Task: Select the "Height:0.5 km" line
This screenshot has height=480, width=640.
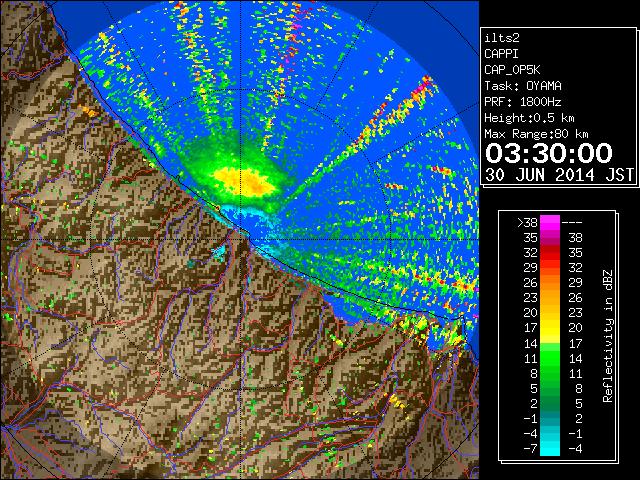Action: (529, 118)
